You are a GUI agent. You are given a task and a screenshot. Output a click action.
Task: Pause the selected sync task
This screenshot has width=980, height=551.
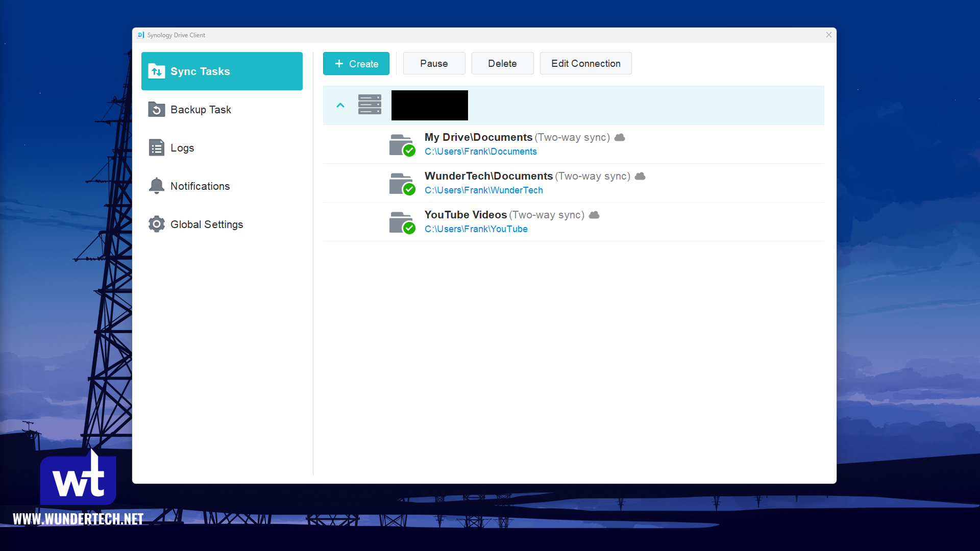click(434, 64)
